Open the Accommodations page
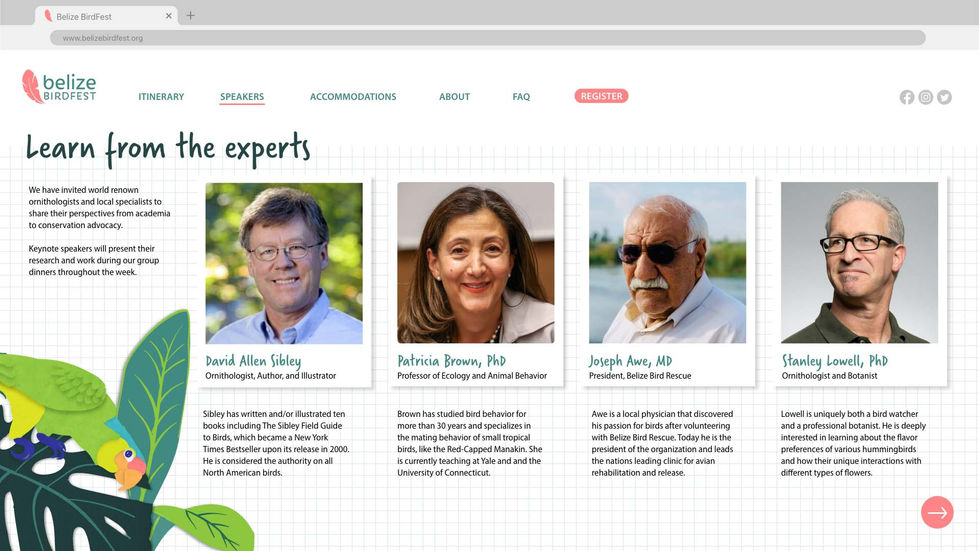The height and width of the screenshot is (551, 979). [353, 97]
